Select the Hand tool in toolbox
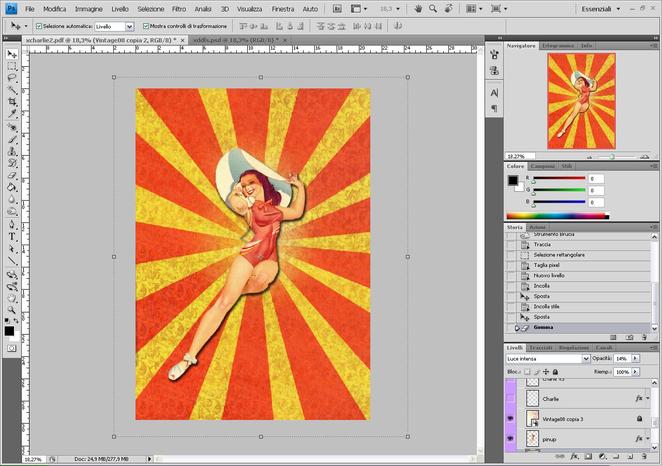The image size is (662, 466). [12, 299]
